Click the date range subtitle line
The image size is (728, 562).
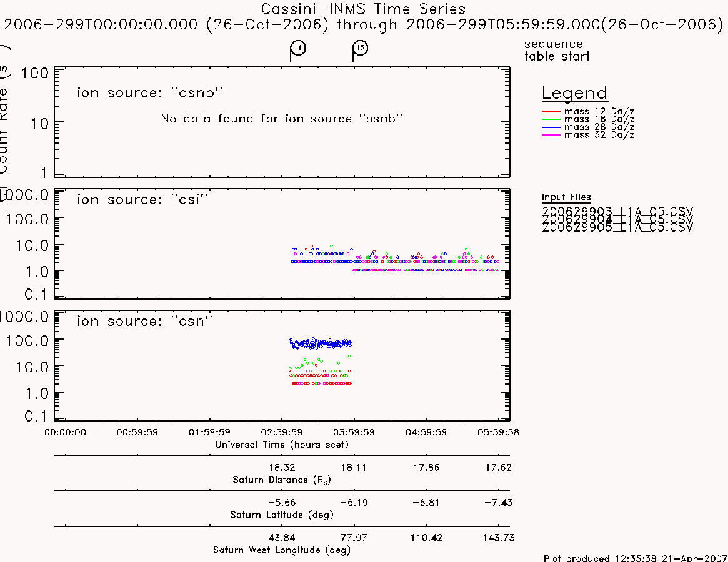[363, 24]
